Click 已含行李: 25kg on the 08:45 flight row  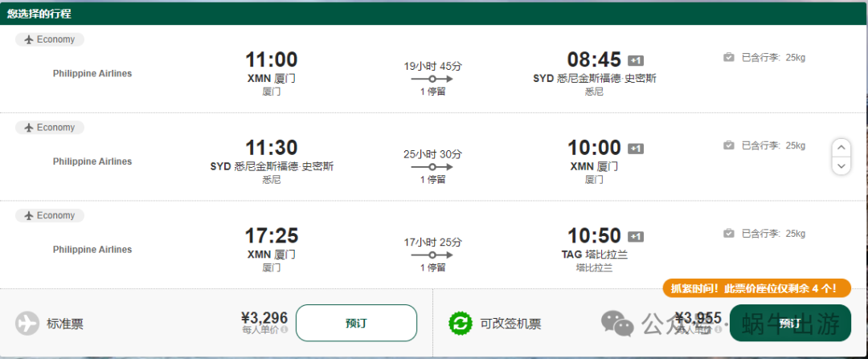[773, 57]
